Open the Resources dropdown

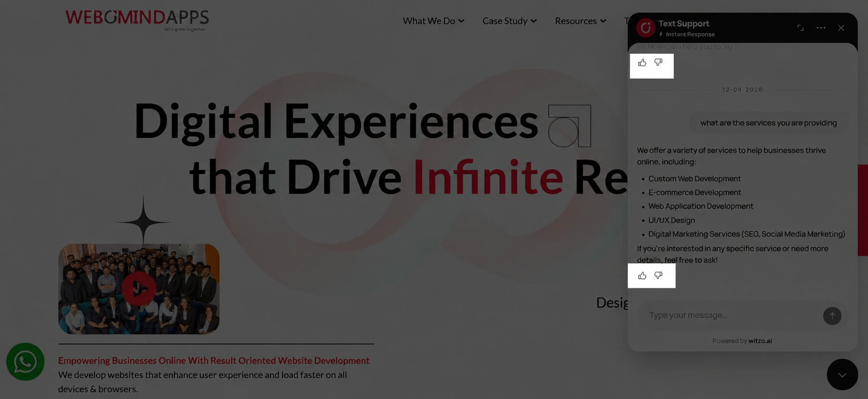[580, 21]
